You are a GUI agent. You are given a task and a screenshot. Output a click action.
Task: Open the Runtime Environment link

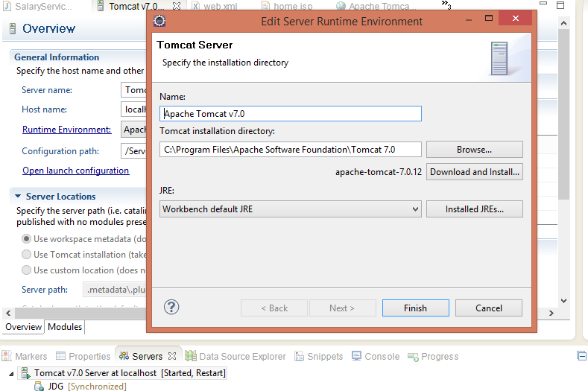[67, 130]
